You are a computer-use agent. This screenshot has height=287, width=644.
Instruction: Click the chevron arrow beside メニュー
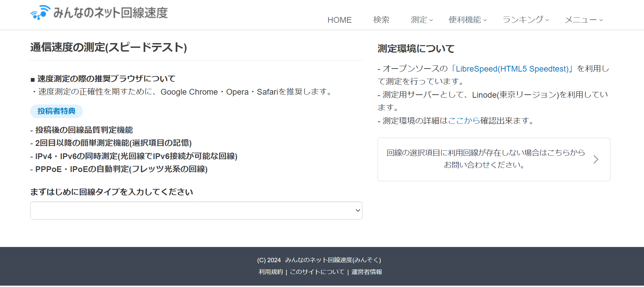(601, 20)
